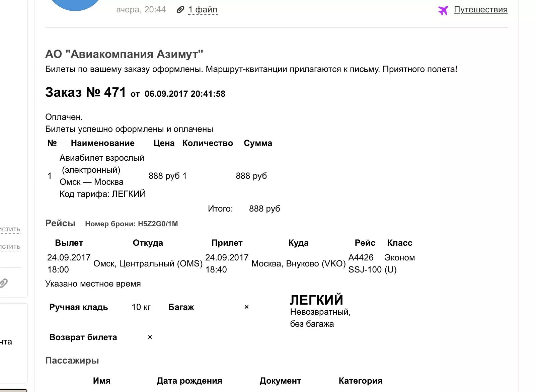Select the '10 кг' hand luggage value

coord(141,307)
